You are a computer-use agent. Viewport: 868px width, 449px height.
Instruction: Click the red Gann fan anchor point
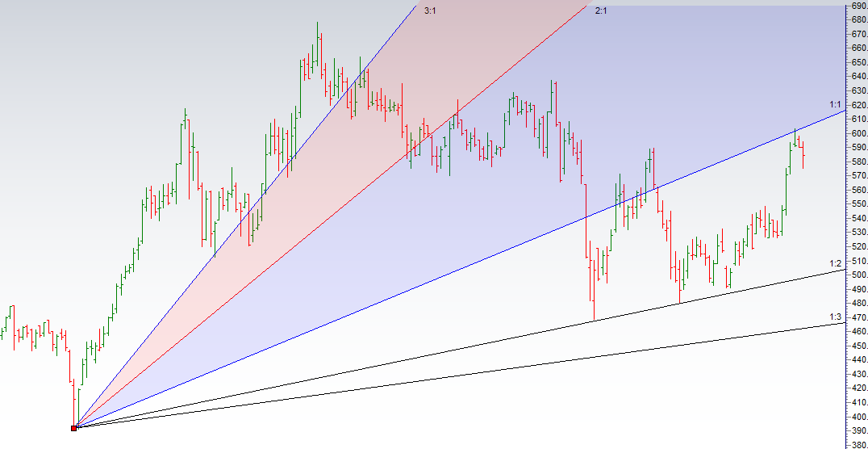[x=74, y=428]
